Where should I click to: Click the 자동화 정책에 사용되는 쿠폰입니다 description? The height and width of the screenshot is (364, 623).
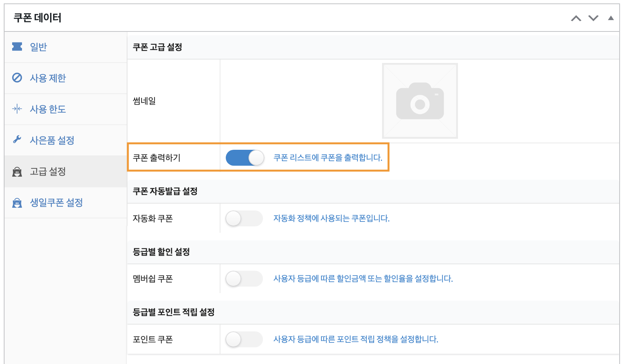coord(331,218)
